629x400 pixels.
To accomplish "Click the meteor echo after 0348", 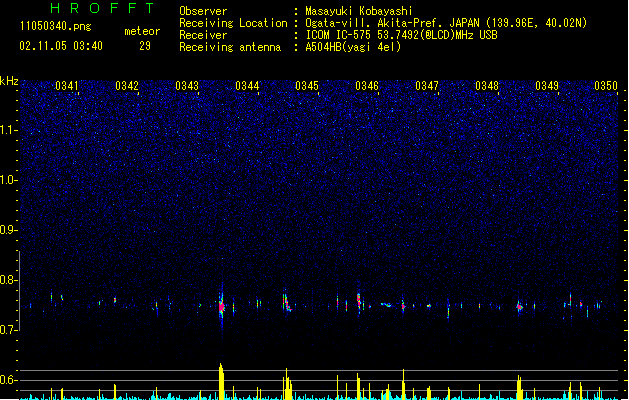I will click(x=519, y=307).
